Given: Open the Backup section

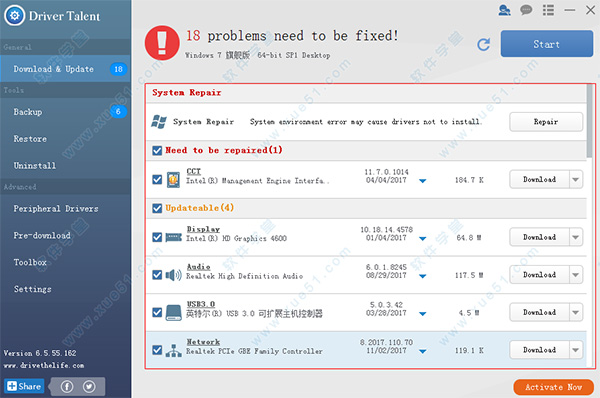Looking at the screenshot, I should coord(65,112).
